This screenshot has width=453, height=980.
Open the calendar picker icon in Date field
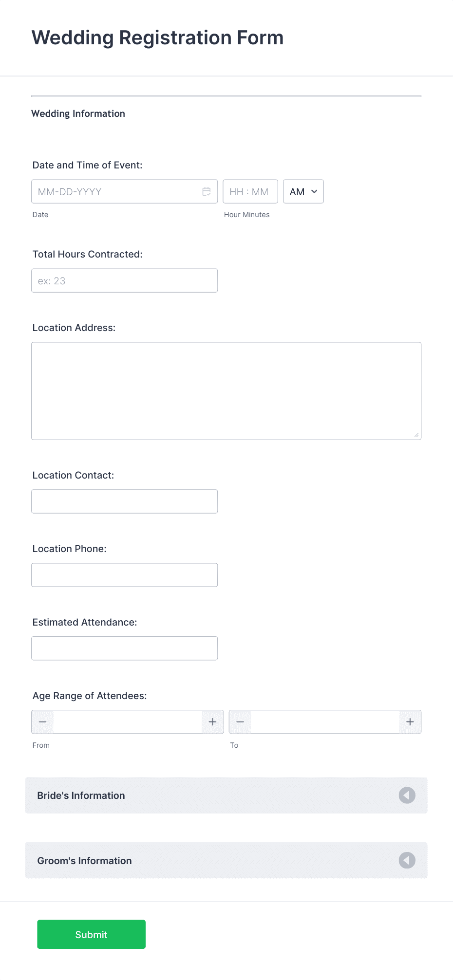point(207,192)
